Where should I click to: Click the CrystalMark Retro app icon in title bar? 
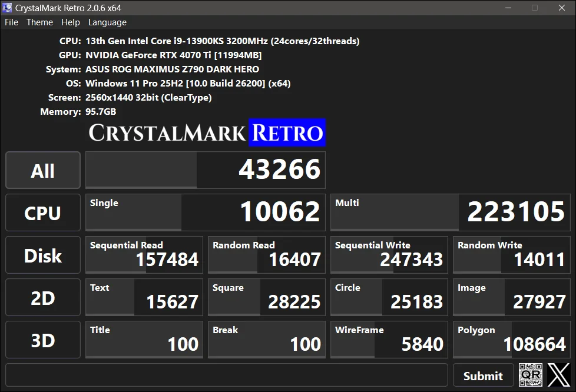[7, 8]
